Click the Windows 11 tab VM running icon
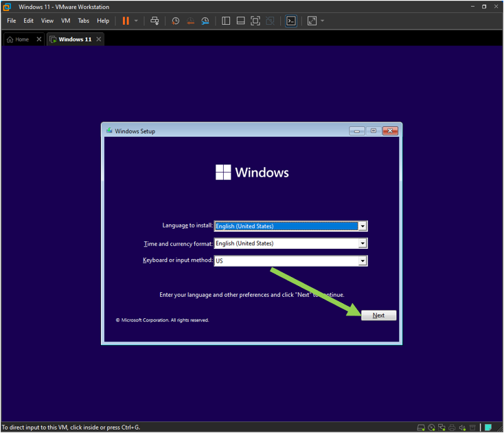The width and height of the screenshot is (504, 433). 53,40
